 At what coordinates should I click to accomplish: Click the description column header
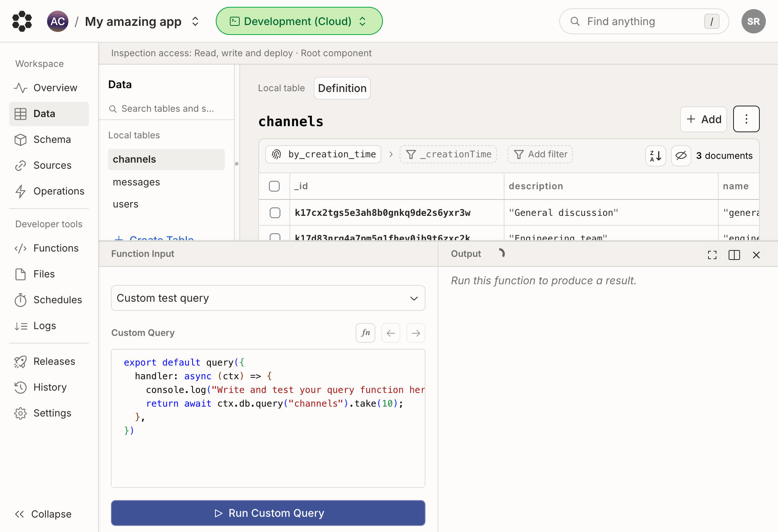(611, 186)
